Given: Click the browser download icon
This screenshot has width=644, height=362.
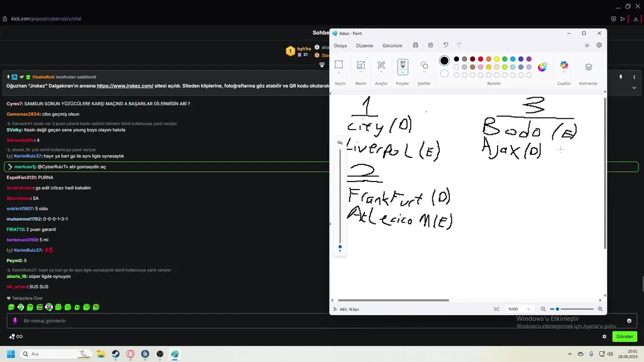Looking at the screenshot, I should [x=636, y=19].
